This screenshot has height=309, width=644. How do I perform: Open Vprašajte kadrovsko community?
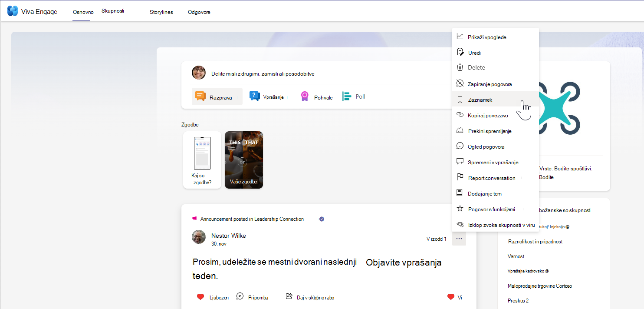pos(528,271)
